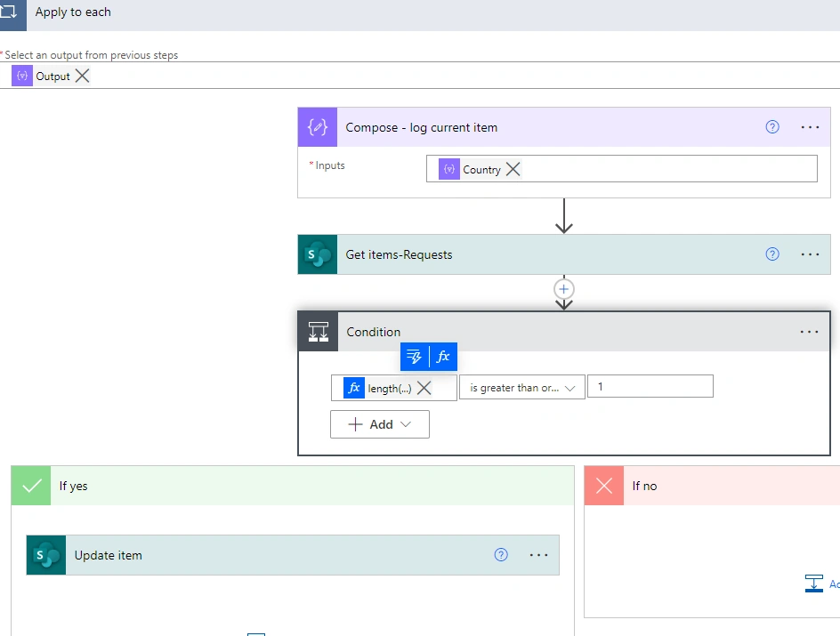The image size is (840, 636).
Task: Expand the Add condition row dropdown
Action: [380, 424]
